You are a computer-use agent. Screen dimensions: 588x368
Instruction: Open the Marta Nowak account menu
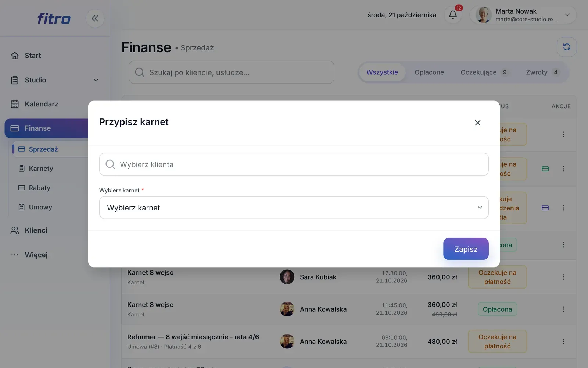(523, 15)
